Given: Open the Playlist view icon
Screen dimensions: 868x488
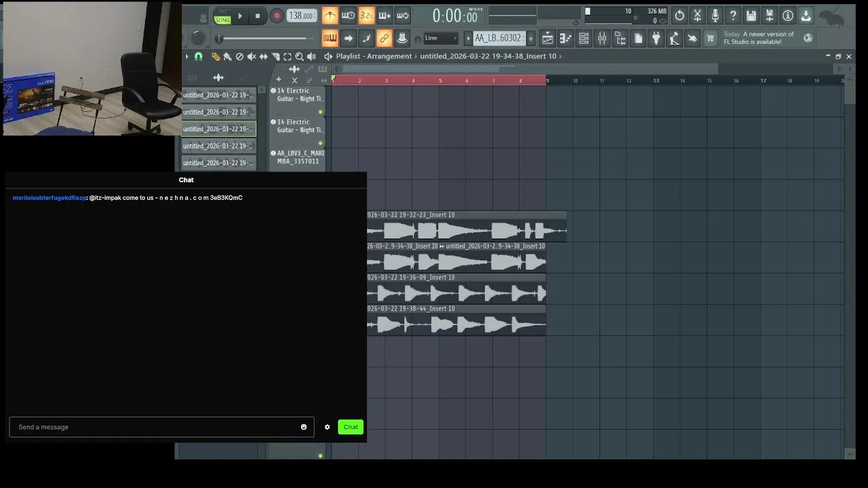Looking at the screenshot, I should tap(547, 38).
